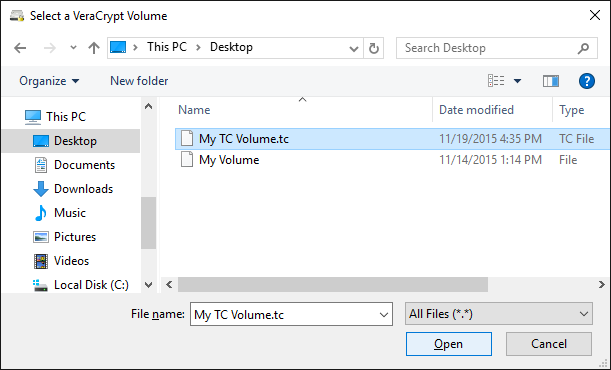The width and height of the screenshot is (611, 370).
Task: Open the All Files type filter
Action: [499, 314]
